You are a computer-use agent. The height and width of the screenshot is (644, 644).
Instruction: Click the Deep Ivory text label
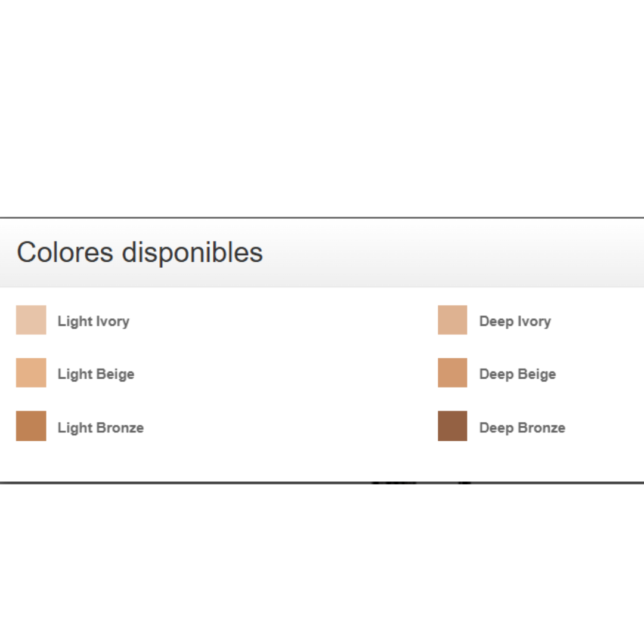click(515, 321)
